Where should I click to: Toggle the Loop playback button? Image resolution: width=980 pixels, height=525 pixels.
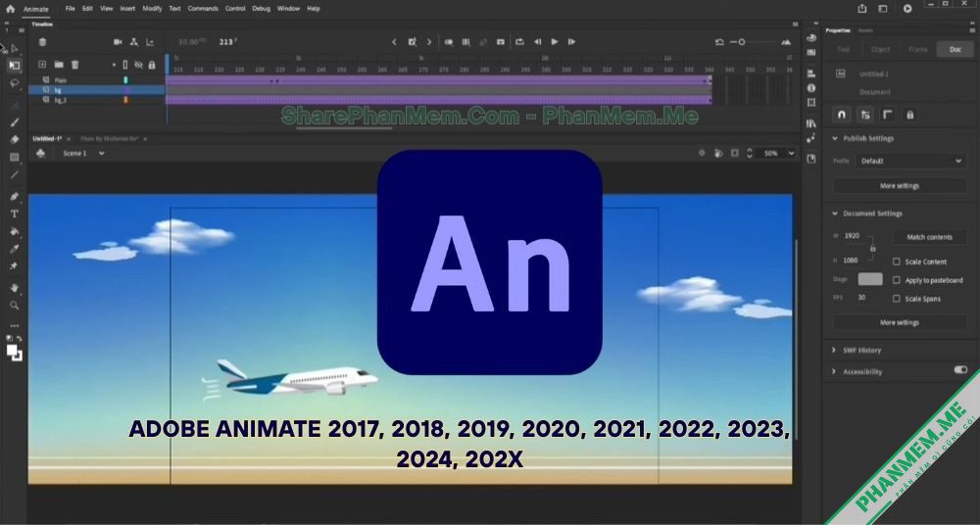tap(519, 42)
